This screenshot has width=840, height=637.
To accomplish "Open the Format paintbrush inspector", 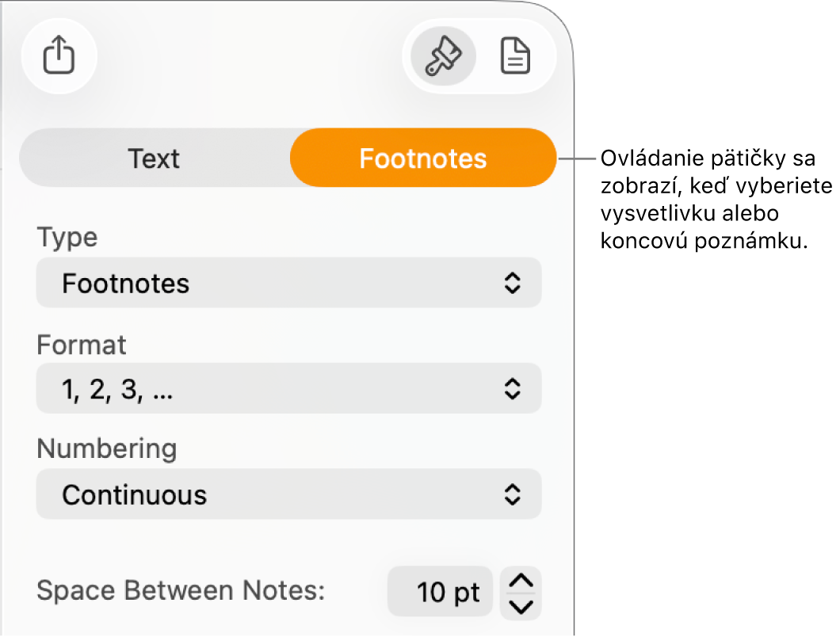I will [443, 55].
